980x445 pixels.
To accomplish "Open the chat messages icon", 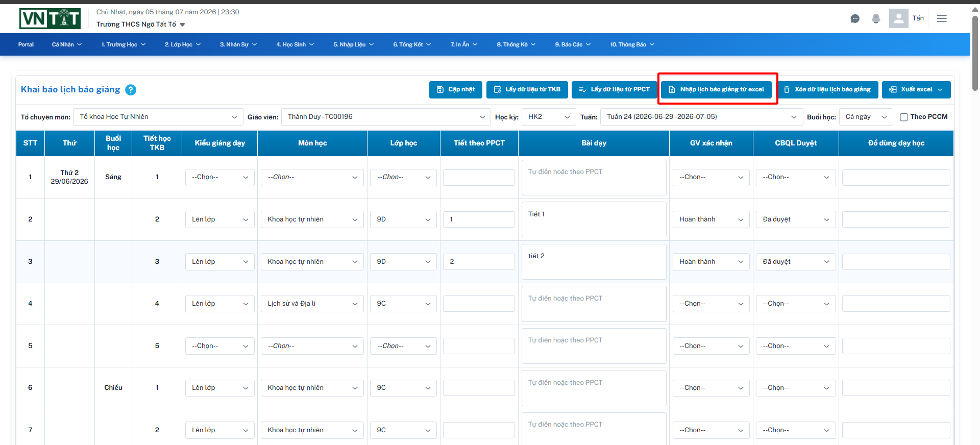I will point(855,19).
